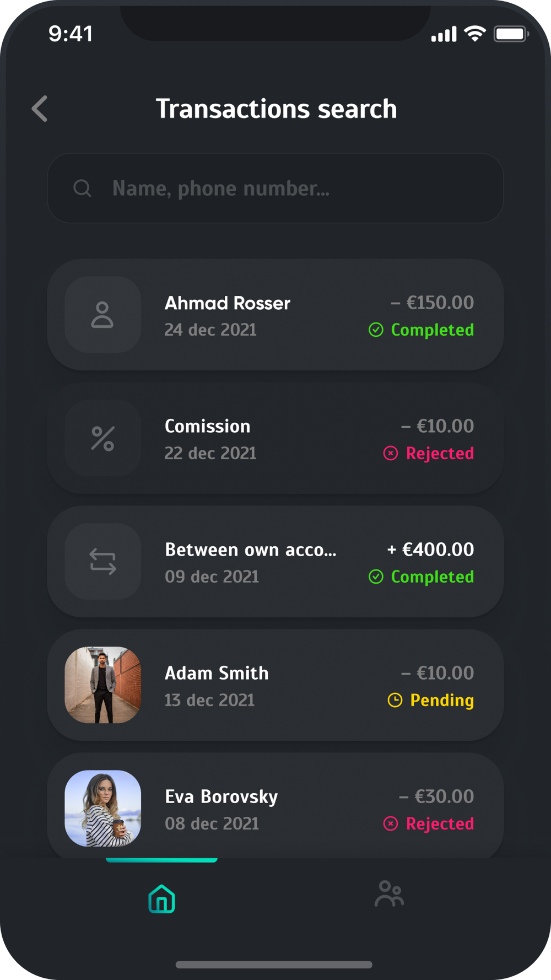
Task: Tap the percent icon beside Comission
Action: pyautogui.click(x=102, y=438)
